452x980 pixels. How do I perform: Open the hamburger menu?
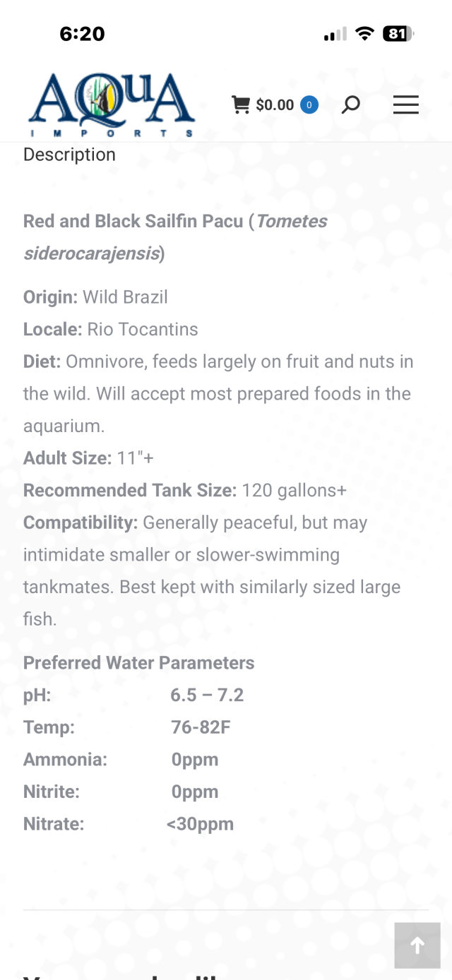[405, 105]
